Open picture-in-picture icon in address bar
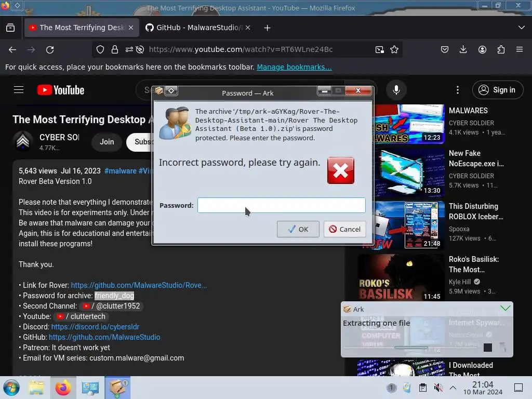 pyautogui.click(x=380, y=49)
